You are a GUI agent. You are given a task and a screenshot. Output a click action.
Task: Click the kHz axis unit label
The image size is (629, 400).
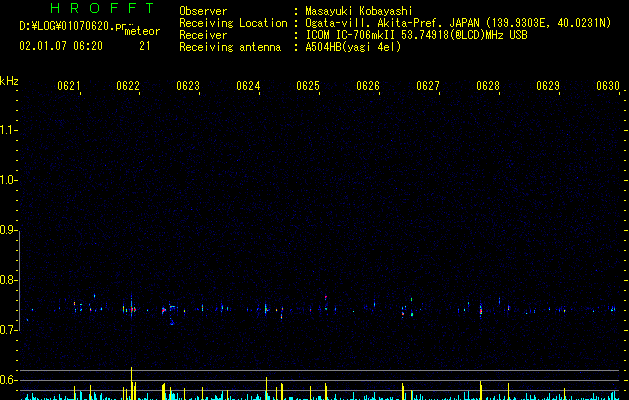[9, 81]
